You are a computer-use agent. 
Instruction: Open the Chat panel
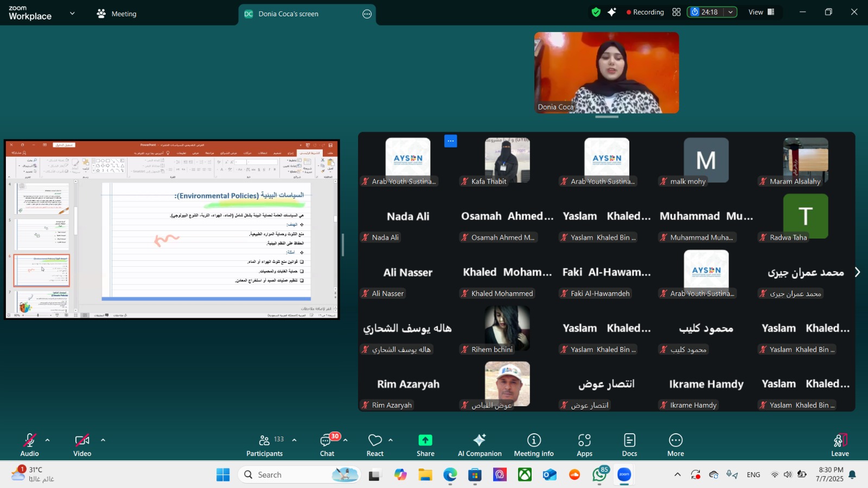click(327, 445)
